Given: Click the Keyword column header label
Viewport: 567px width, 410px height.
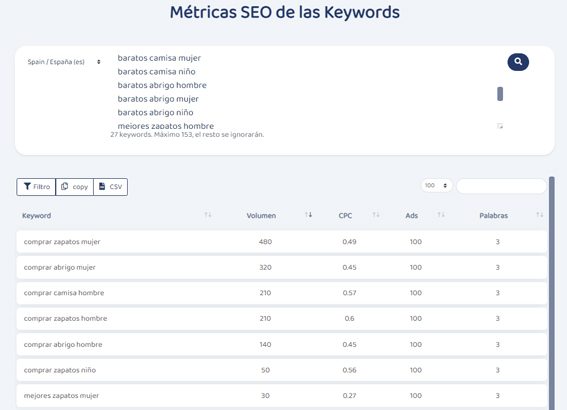Looking at the screenshot, I should [x=37, y=215].
